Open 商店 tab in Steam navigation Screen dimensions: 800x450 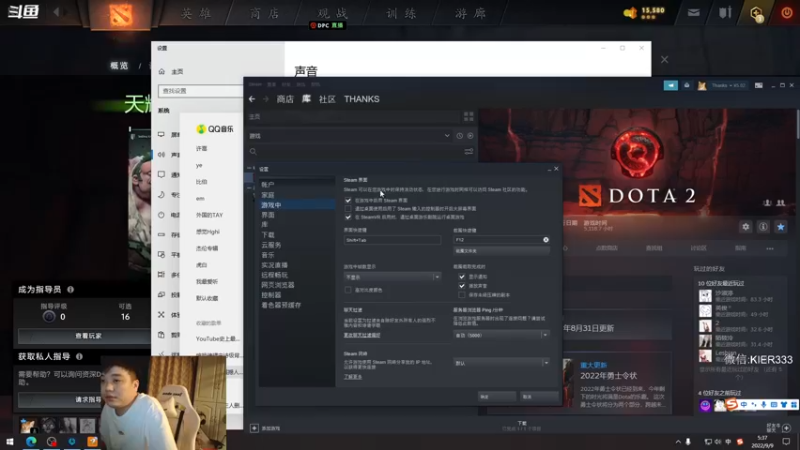pyautogui.click(x=285, y=99)
